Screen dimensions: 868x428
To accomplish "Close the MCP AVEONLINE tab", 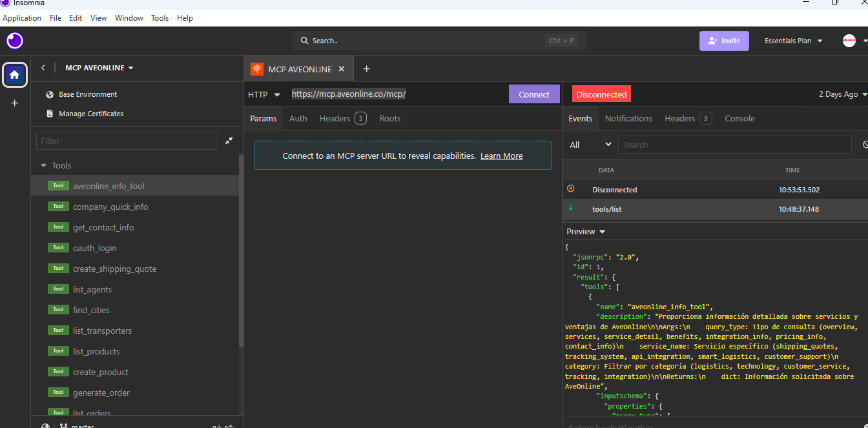I will click(x=342, y=69).
